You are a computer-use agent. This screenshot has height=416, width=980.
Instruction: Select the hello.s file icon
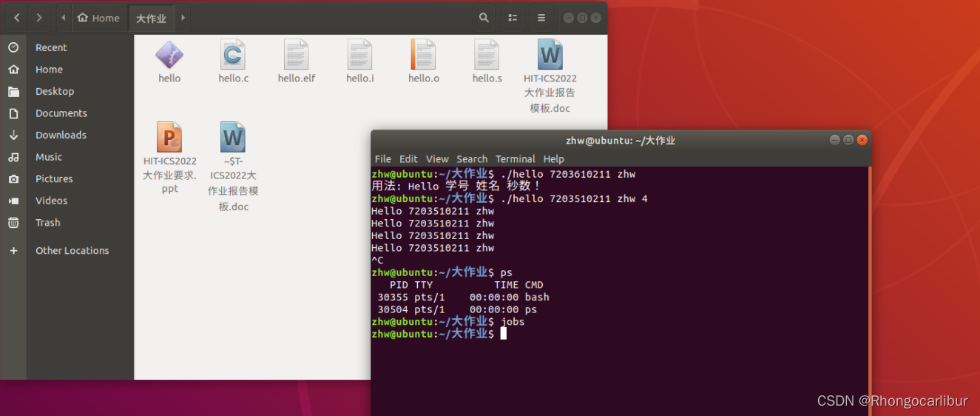tap(487, 54)
